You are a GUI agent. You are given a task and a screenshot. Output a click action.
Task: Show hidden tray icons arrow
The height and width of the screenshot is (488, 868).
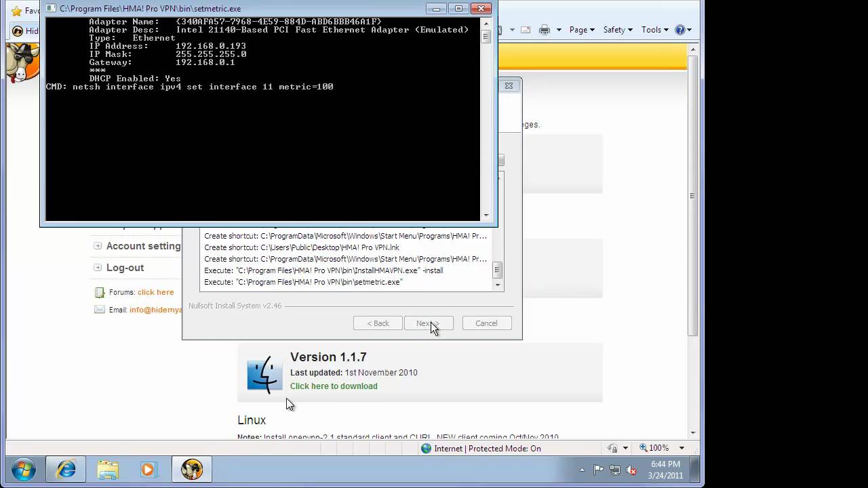point(583,470)
